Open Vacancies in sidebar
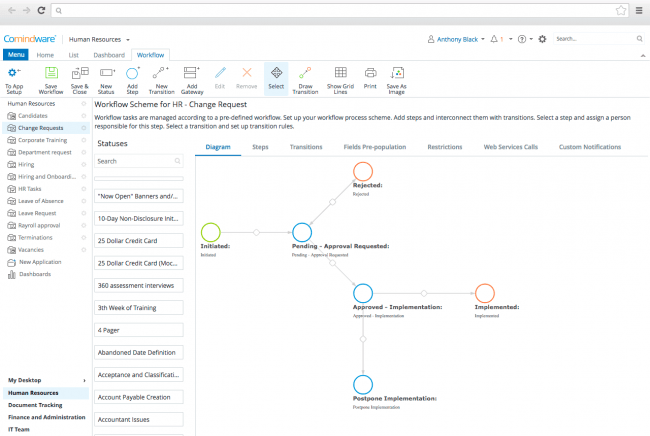The height and width of the screenshot is (436, 650). 31,250
